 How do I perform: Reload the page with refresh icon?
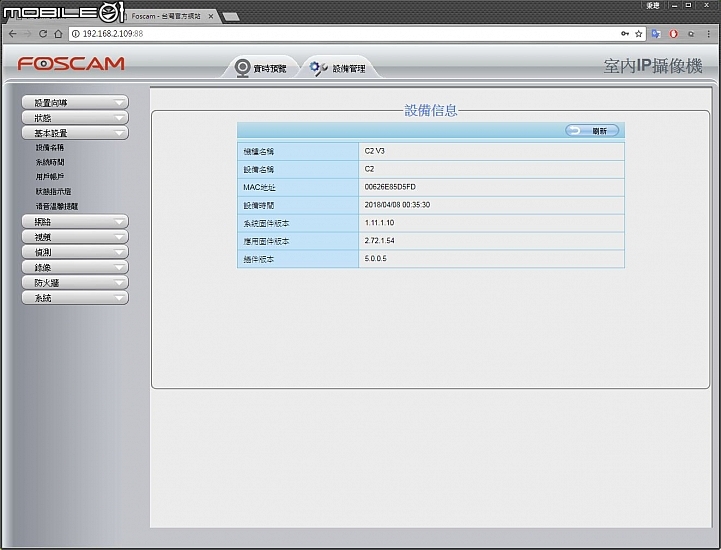(43, 34)
